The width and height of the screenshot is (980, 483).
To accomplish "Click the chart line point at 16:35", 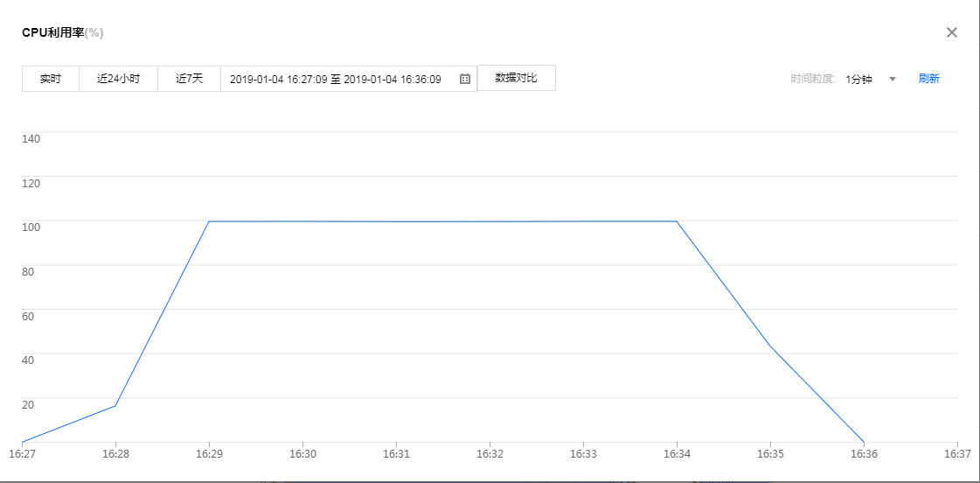I will click(x=770, y=346).
